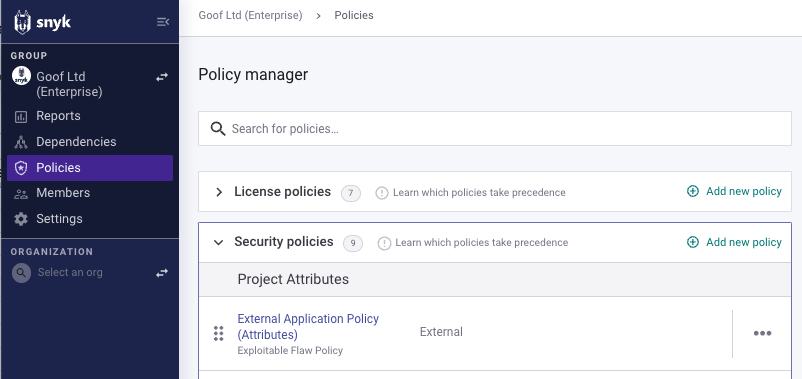Image resolution: width=802 pixels, height=379 pixels.
Task: Click the ORGANIZATION section label
Action: click(52, 252)
